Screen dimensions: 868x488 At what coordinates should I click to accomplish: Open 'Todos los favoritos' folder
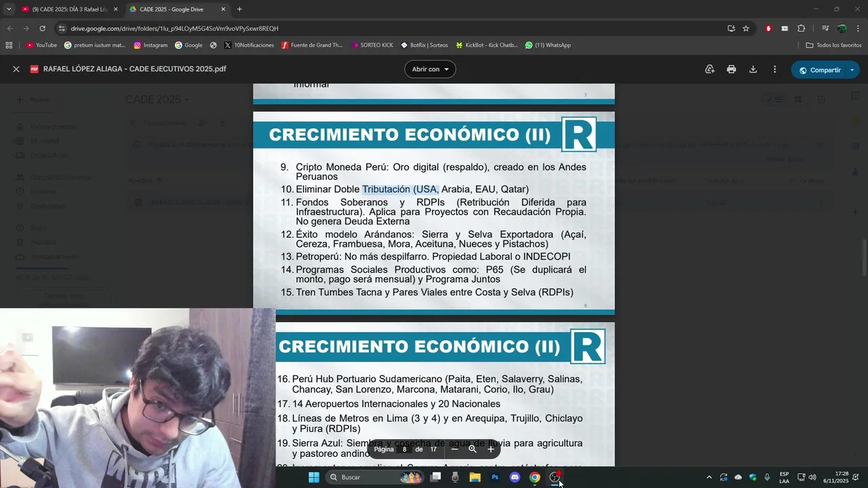pyautogui.click(x=833, y=45)
